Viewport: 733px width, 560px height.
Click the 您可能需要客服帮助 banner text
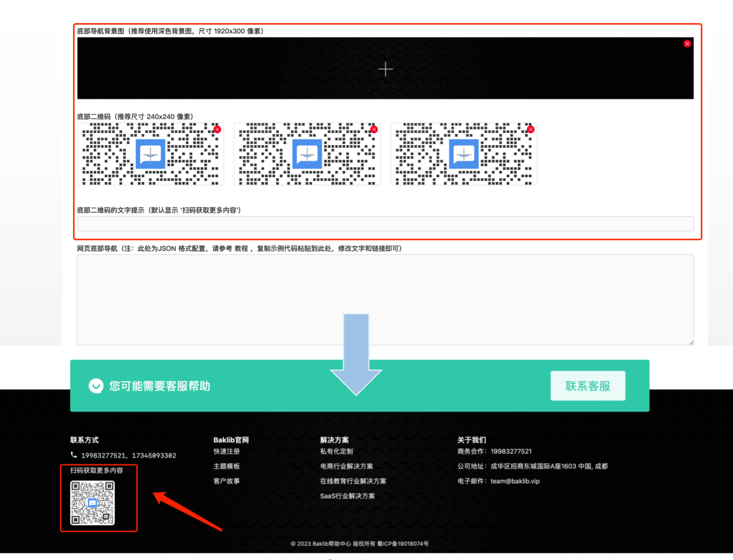[160, 386]
